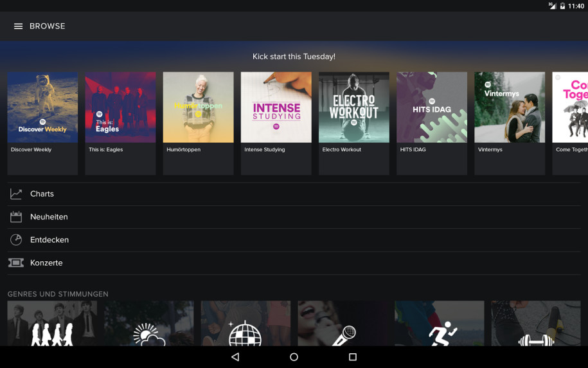Click the HITS IDAG caption text
This screenshot has height=368, width=588.
[x=413, y=149]
